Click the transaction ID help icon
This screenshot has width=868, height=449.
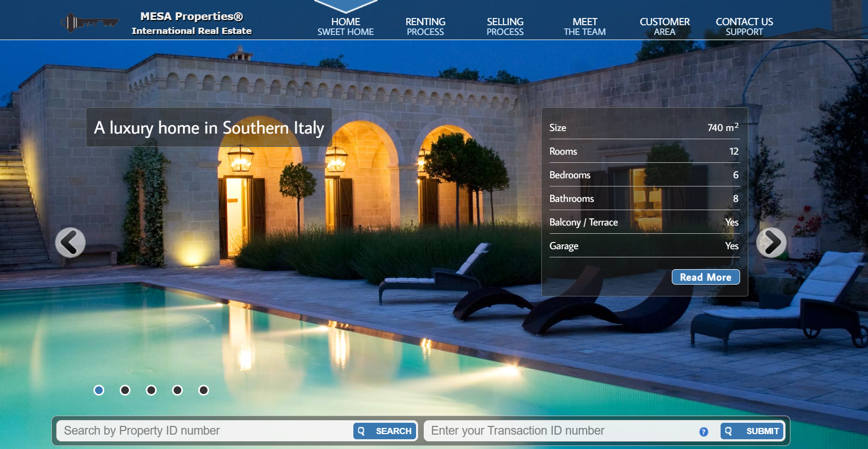(704, 432)
